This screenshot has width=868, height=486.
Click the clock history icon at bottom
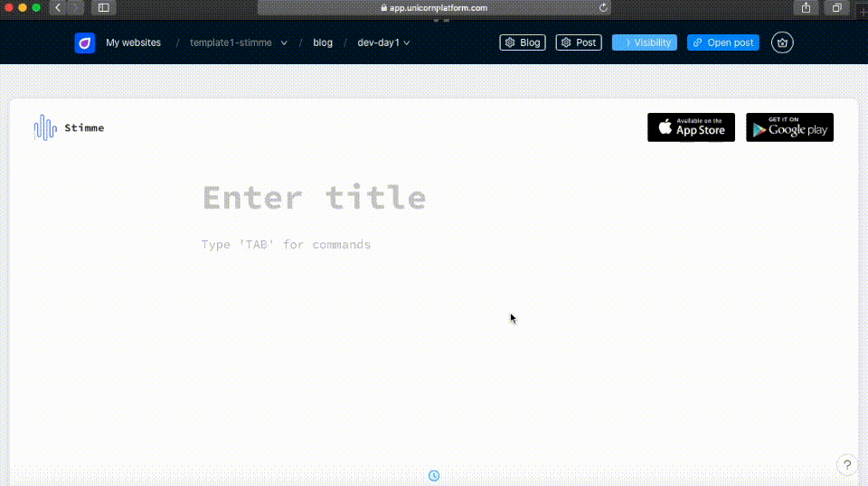[434, 475]
